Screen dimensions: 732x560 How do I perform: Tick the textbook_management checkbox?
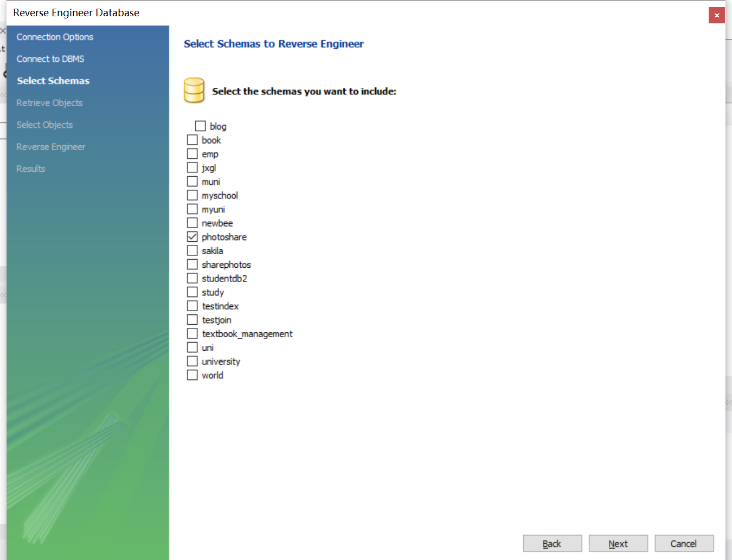tap(192, 333)
